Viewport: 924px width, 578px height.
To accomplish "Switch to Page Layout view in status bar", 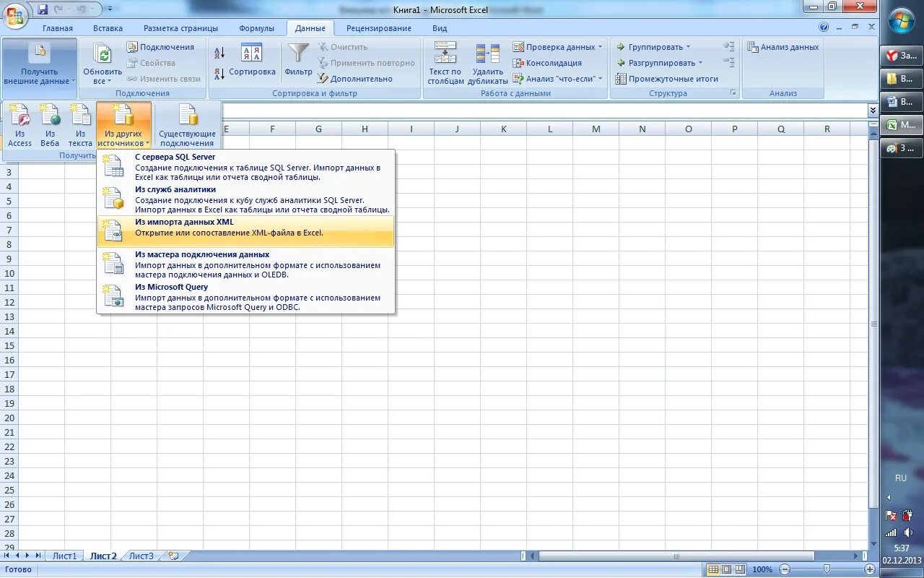I will click(x=726, y=569).
